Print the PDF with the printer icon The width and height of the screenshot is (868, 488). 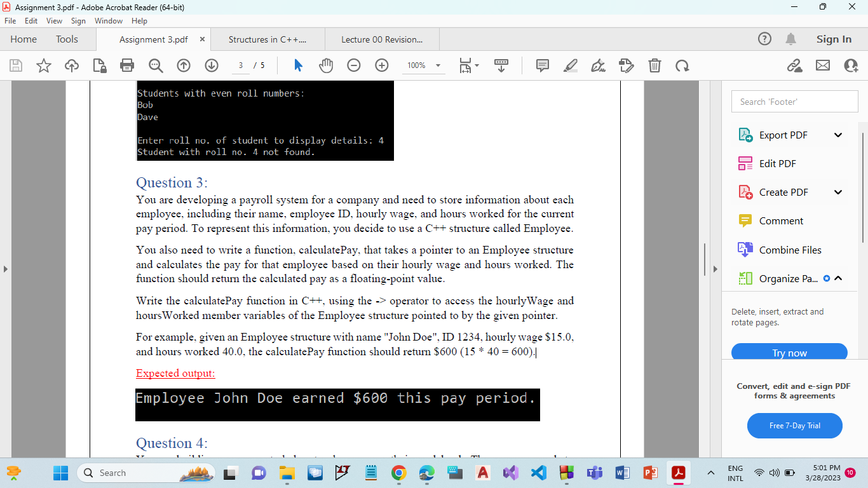126,65
